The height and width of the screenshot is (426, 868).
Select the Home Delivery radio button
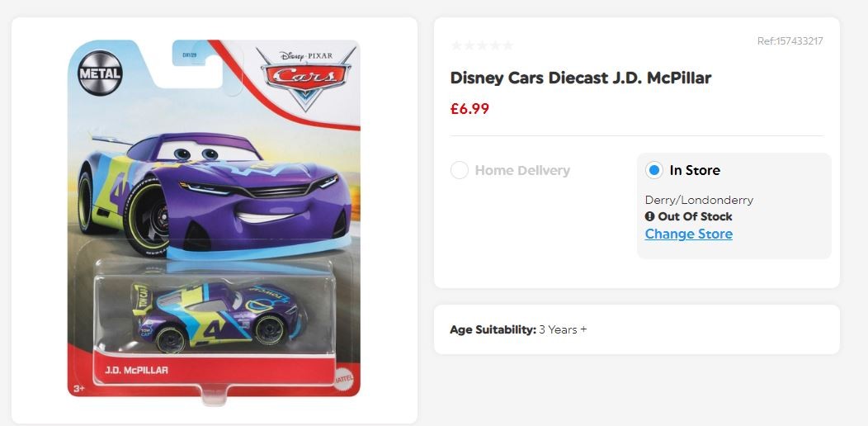point(460,170)
